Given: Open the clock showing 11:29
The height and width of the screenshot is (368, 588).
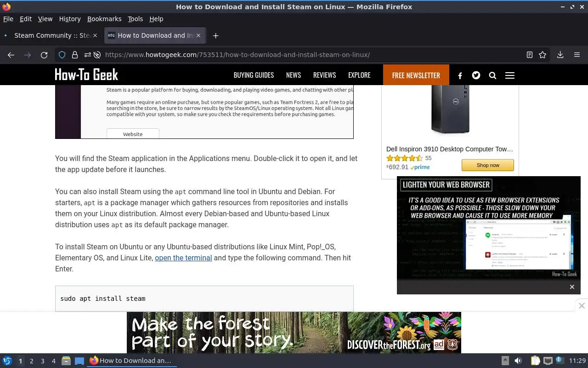Looking at the screenshot, I should coord(577,361).
